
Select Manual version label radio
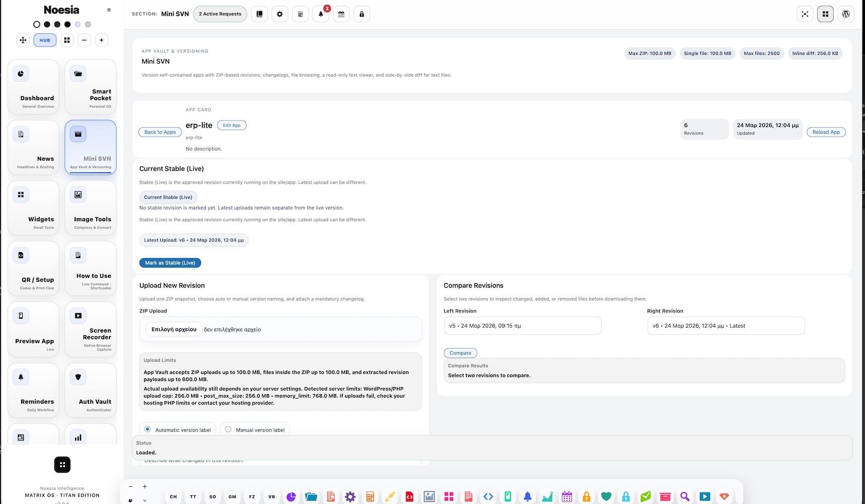click(228, 429)
